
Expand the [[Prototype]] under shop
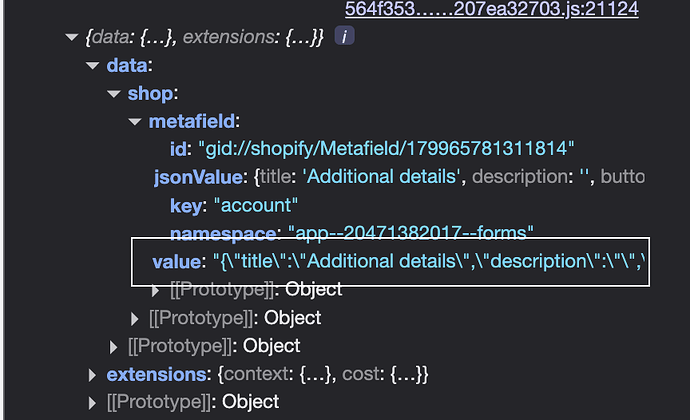pos(134,319)
